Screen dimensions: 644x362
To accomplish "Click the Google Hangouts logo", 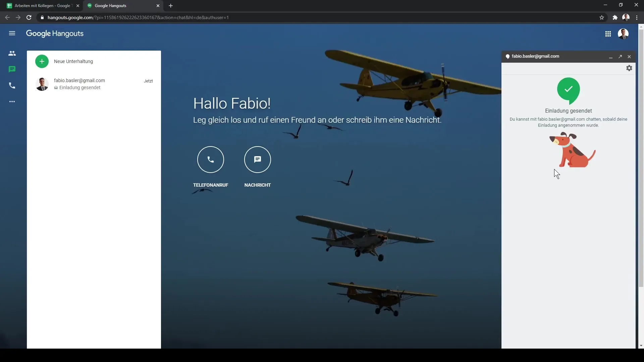I will click(x=55, y=34).
